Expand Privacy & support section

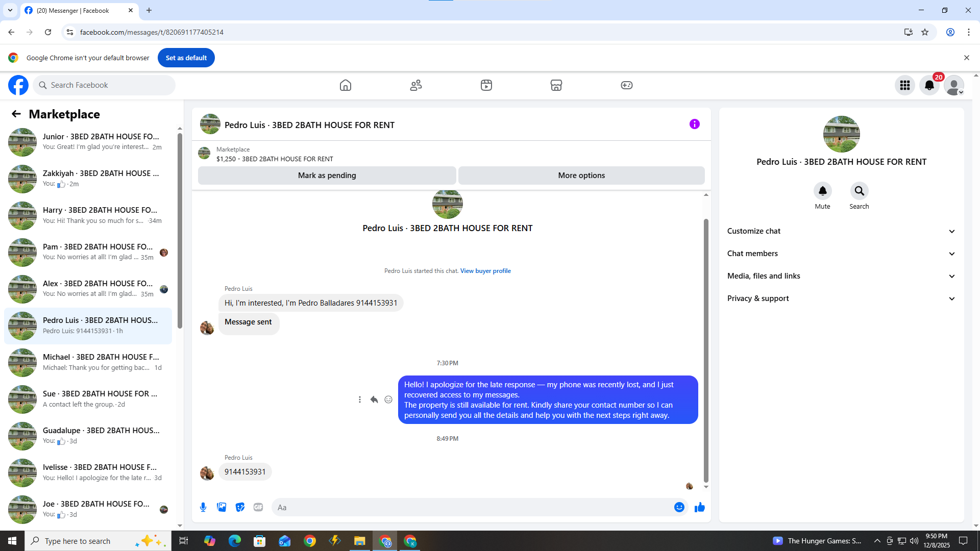(x=841, y=298)
